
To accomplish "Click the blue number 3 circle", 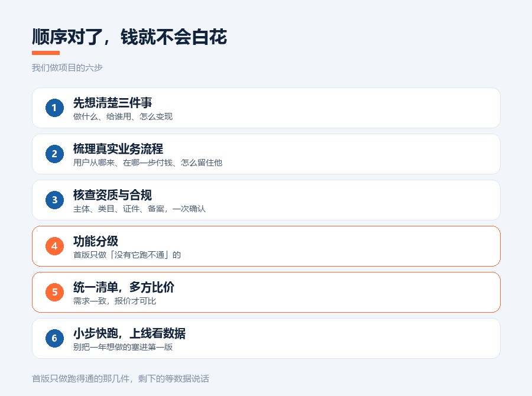I will [54, 200].
